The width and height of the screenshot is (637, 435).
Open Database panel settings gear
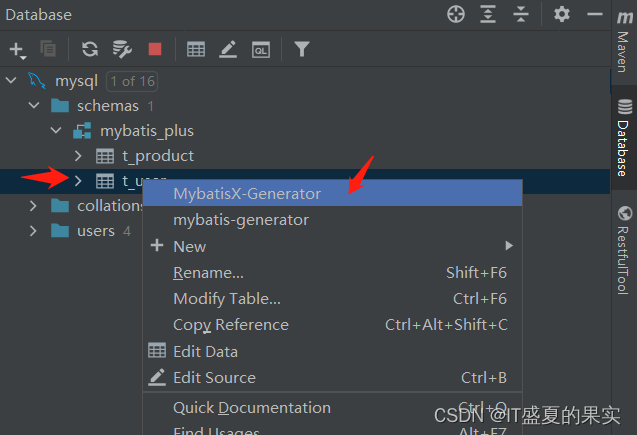coord(562,14)
